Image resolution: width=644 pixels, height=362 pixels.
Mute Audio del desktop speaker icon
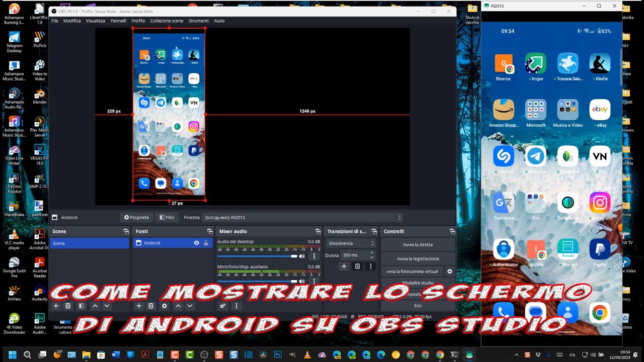coord(302,256)
